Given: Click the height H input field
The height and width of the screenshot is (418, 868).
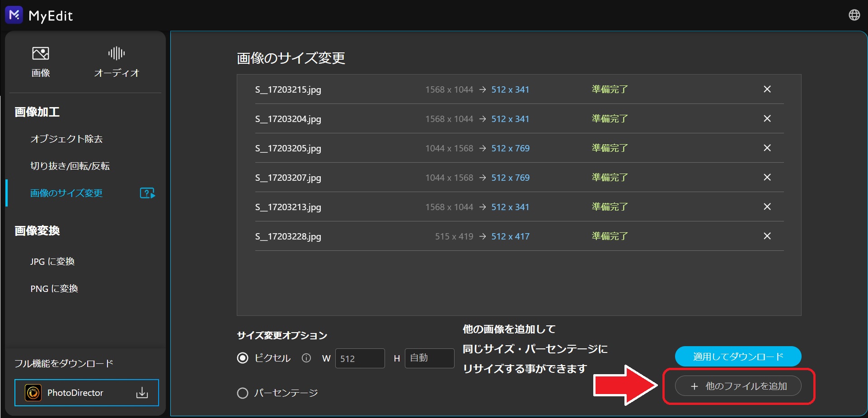Looking at the screenshot, I should point(430,358).
